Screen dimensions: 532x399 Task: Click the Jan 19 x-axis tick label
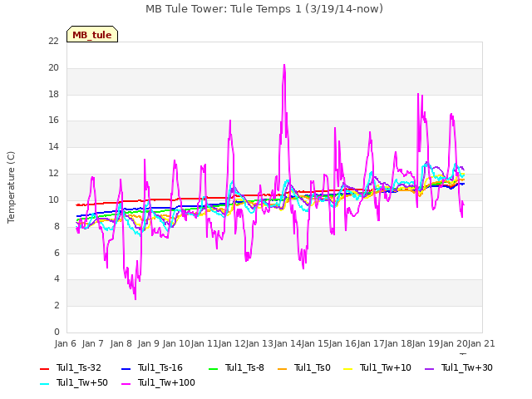point(426,343)
